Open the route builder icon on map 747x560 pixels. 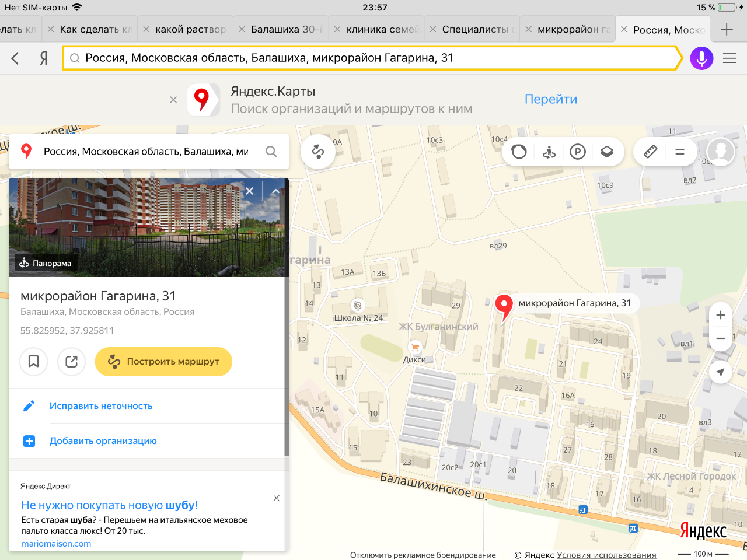click(318, 152)
